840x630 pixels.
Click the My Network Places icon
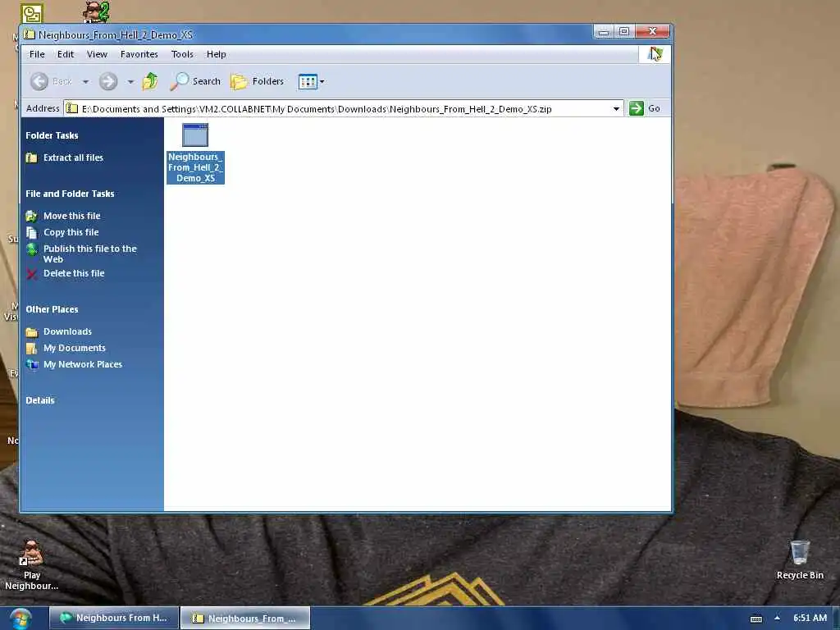32,365
